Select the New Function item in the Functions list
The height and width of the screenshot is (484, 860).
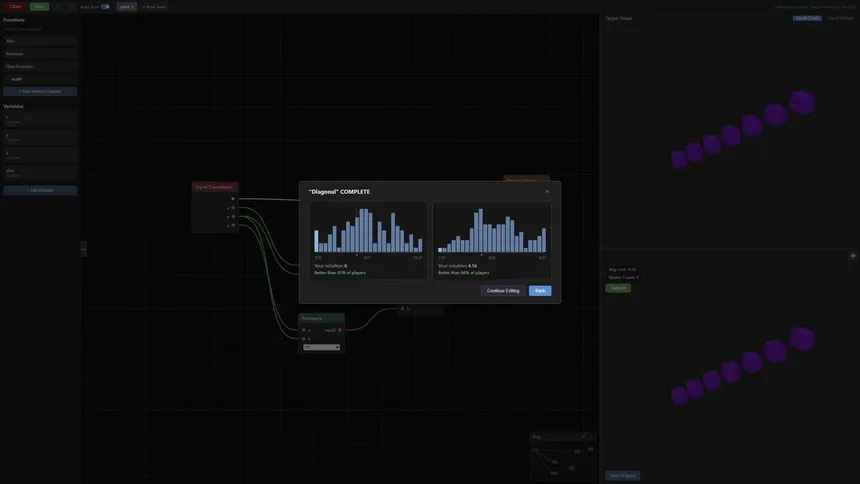(40, 66)
